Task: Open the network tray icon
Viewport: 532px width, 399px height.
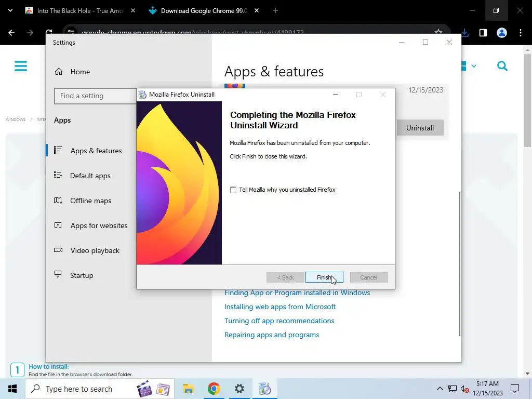Action: 453,389
